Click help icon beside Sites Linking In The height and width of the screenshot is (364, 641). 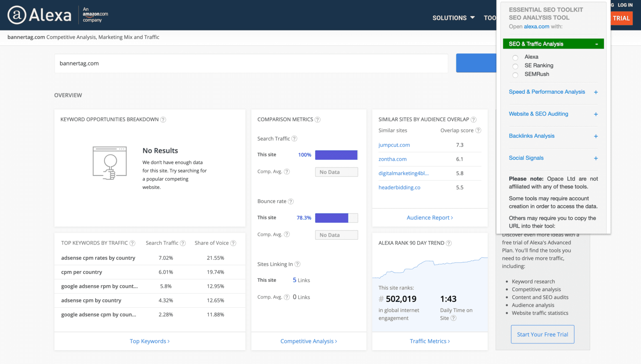pos(298,264)
